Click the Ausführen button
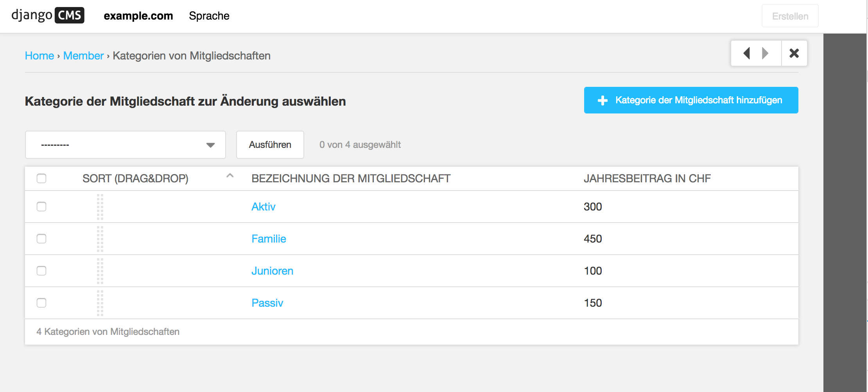This screenshot has height=392, width=868. pyautogui.click(x=270, y=145)
